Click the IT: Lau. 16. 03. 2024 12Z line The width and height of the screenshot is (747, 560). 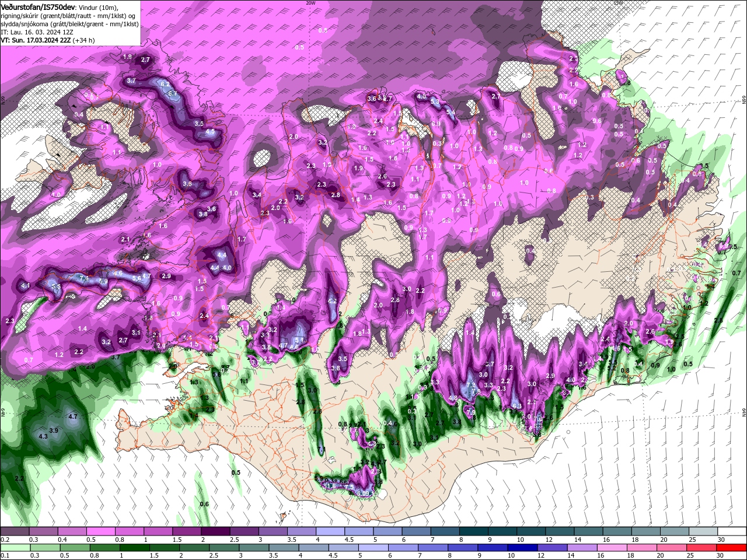(x=37, y=32)
